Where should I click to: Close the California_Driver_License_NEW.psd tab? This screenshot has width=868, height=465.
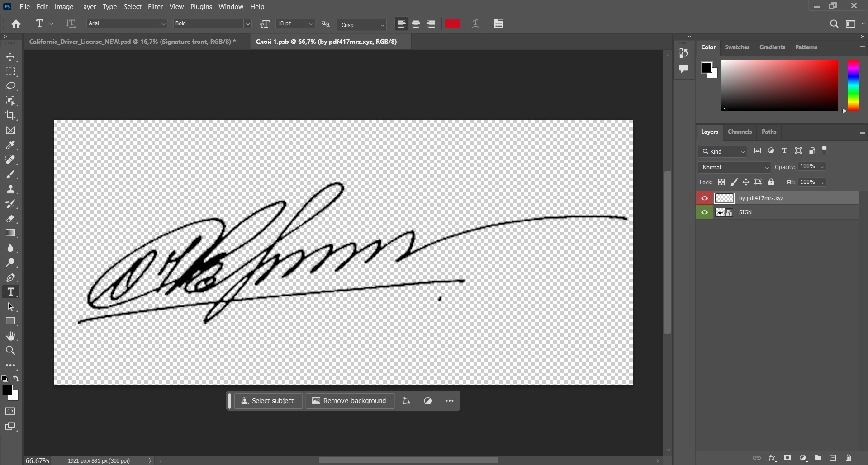coord(242,41)
